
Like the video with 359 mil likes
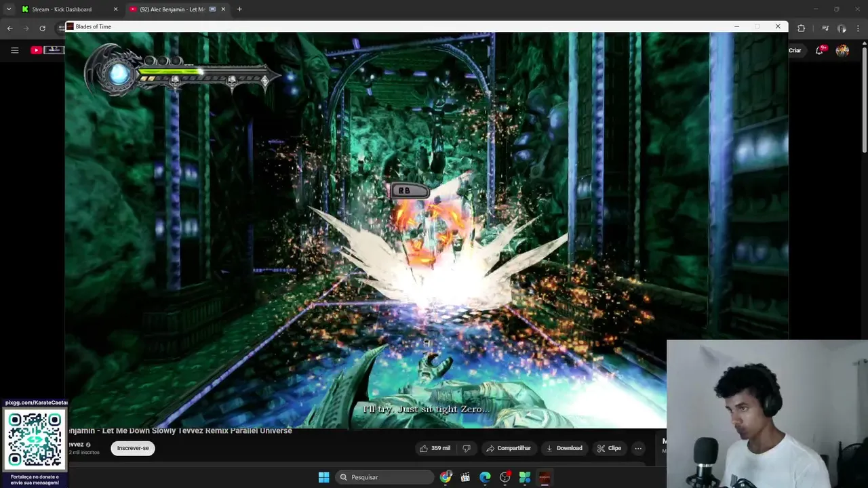435,448
